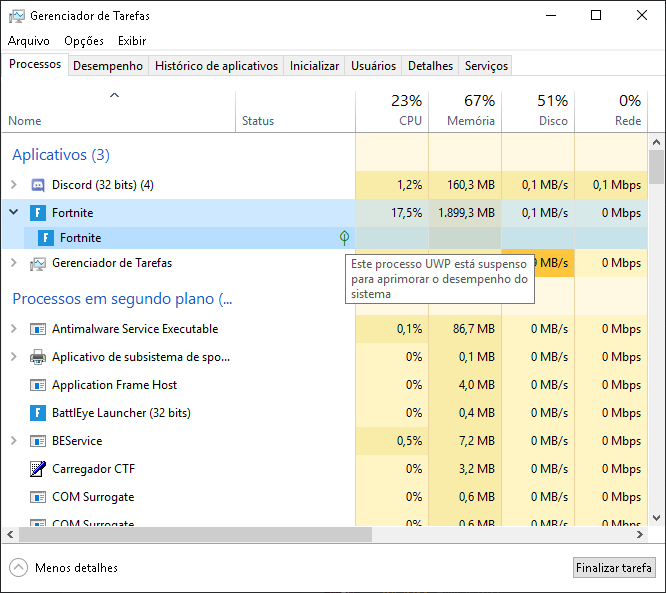Expand the Discord process group
Screen dimensions: 666x593
[x=14, y=185]
